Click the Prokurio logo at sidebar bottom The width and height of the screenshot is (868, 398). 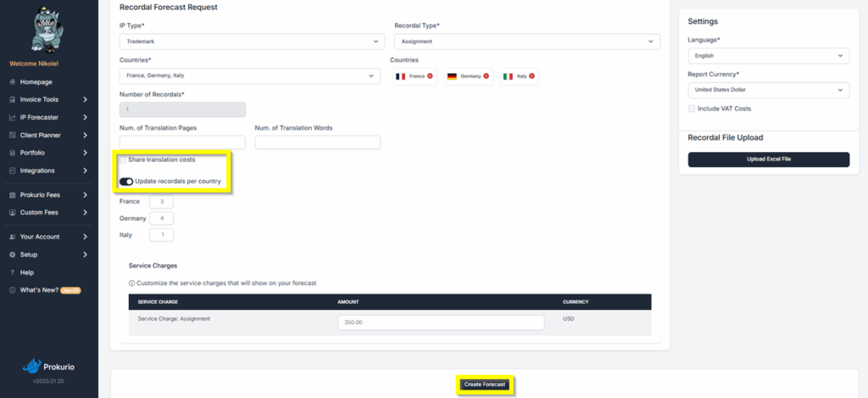48,366
